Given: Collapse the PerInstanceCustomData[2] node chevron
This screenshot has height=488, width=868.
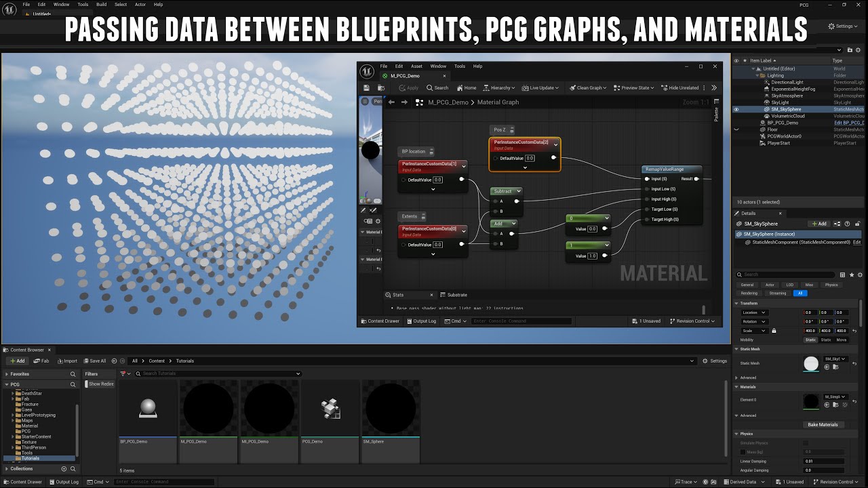Looking at the screenshot, I should point(556,144).
